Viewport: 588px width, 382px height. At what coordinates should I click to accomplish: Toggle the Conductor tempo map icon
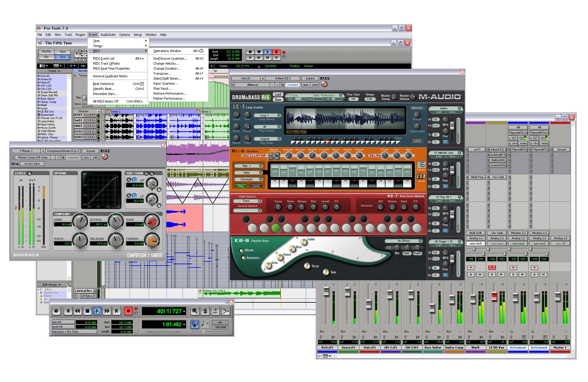pyautogui.click(x=195, y=324)
